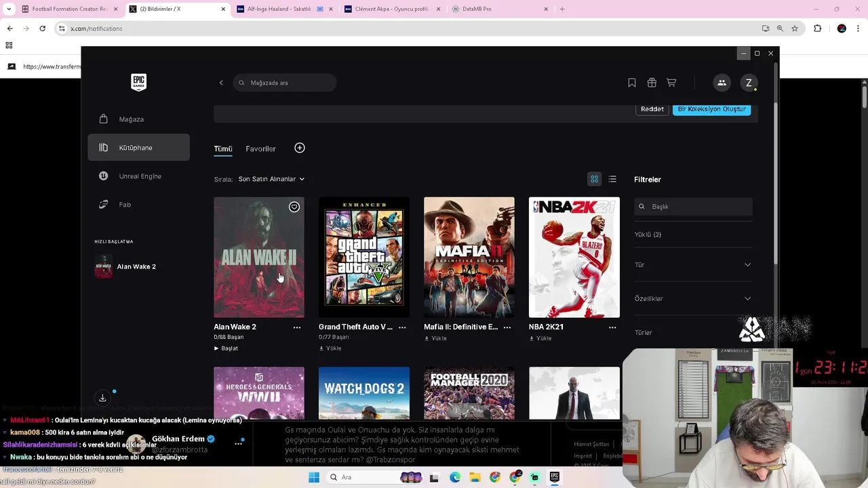Image resolution: width=868 pixels, height=488 pixels.
Task: Open a new Chrome tab
Action: tap(562, 9)
